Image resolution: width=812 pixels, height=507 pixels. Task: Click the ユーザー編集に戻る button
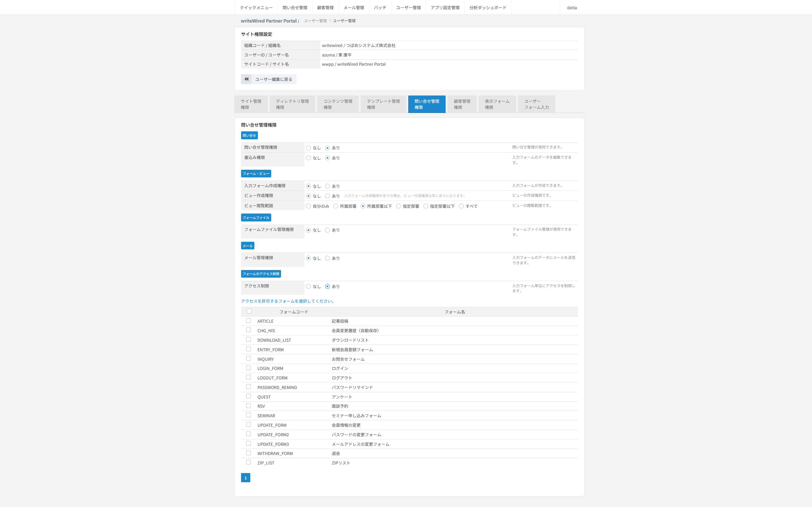point(269,79)
